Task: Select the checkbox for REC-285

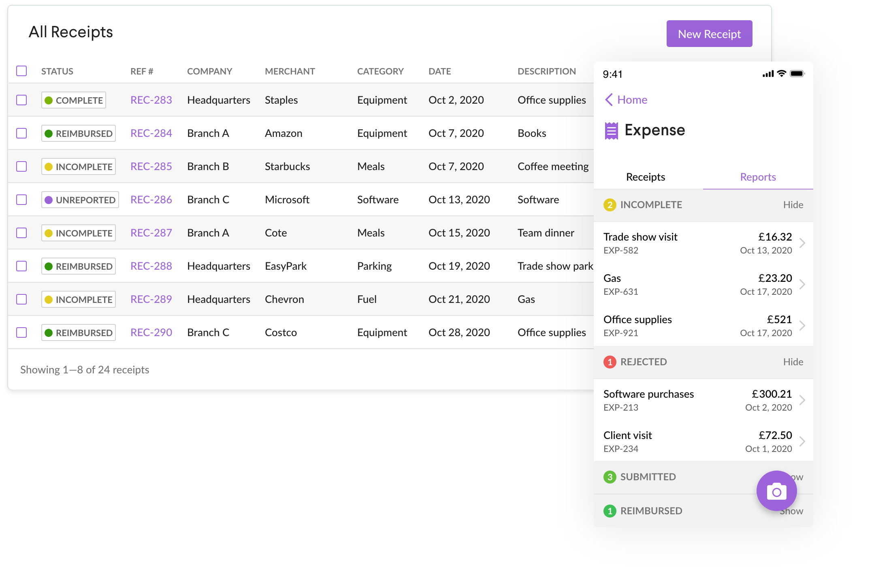Action: (21, 166)
